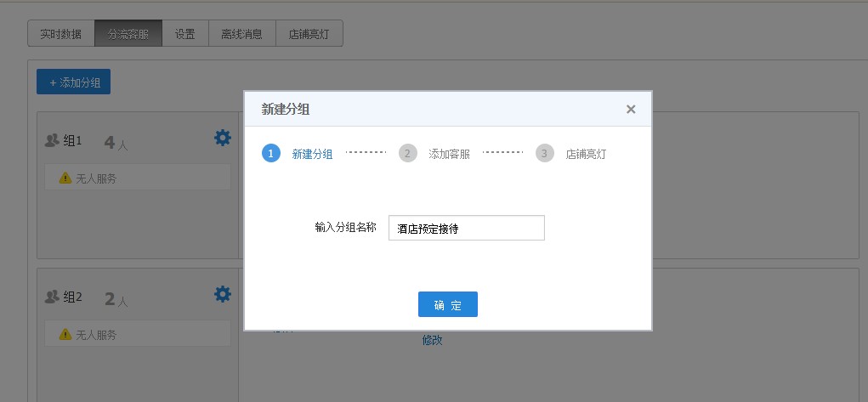
Task: Confirm with the 确定 button
Action: [x=448, y=304]
